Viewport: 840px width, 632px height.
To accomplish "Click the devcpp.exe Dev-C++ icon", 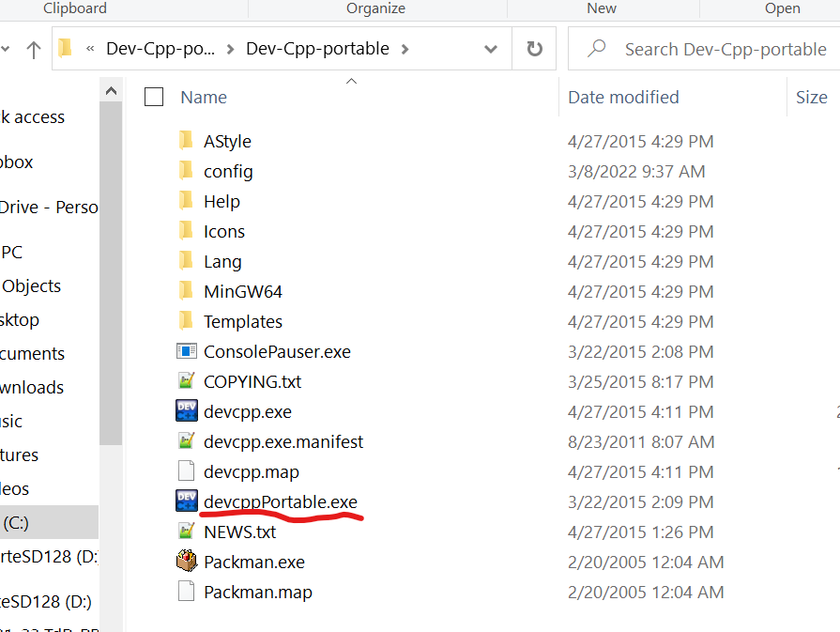I will pyautogui.click(x=186, y=411).
